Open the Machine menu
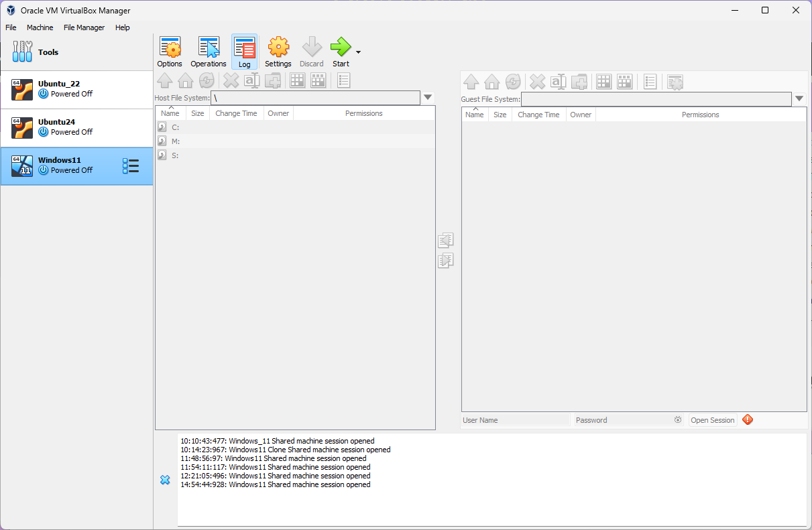 (x=40, y=27)
